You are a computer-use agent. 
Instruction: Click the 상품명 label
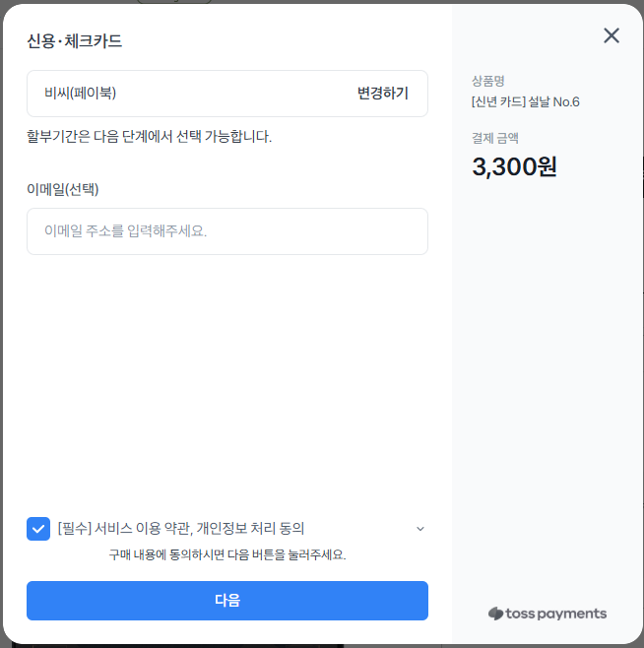coord(488,81)
